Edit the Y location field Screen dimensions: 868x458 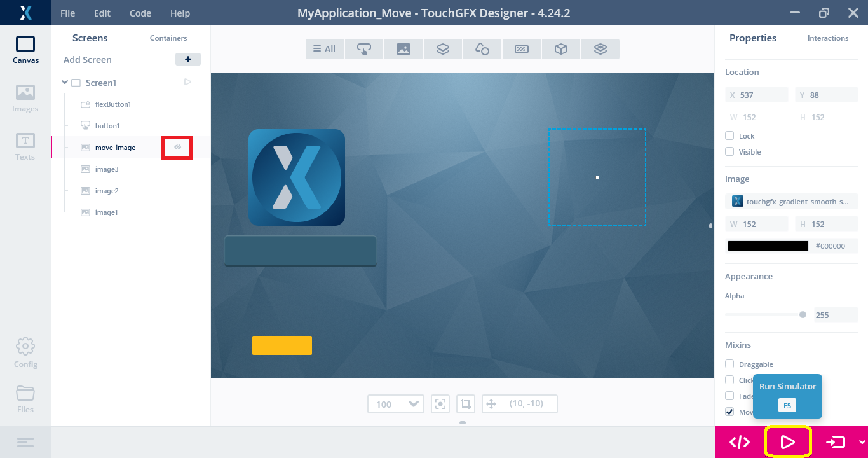point(827,95)
